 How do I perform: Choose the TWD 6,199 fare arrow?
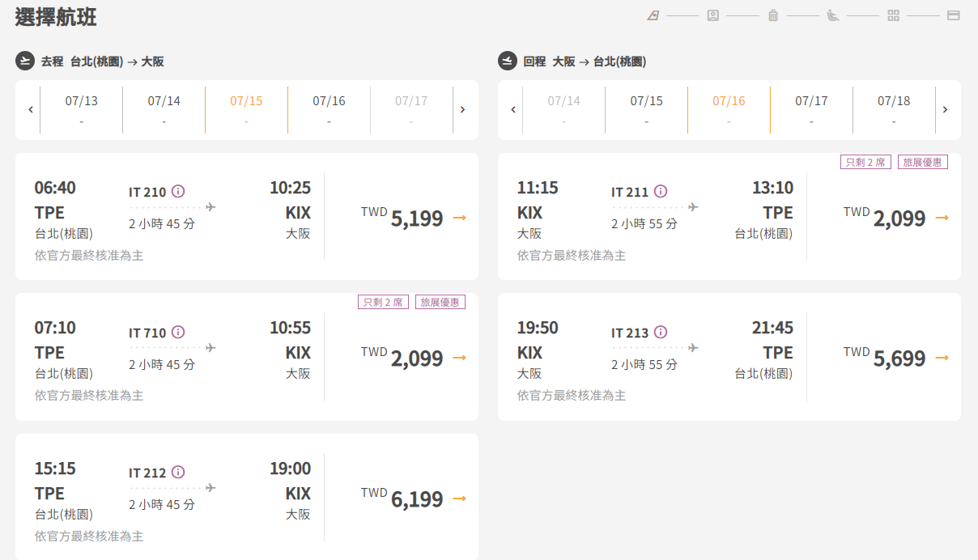click(459, 498)
